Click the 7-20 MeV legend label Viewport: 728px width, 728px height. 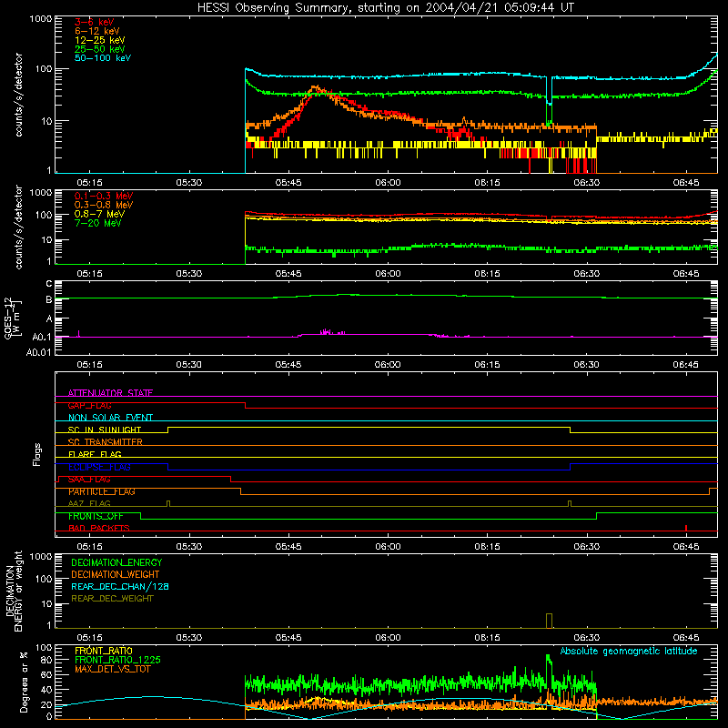[98, 223]
